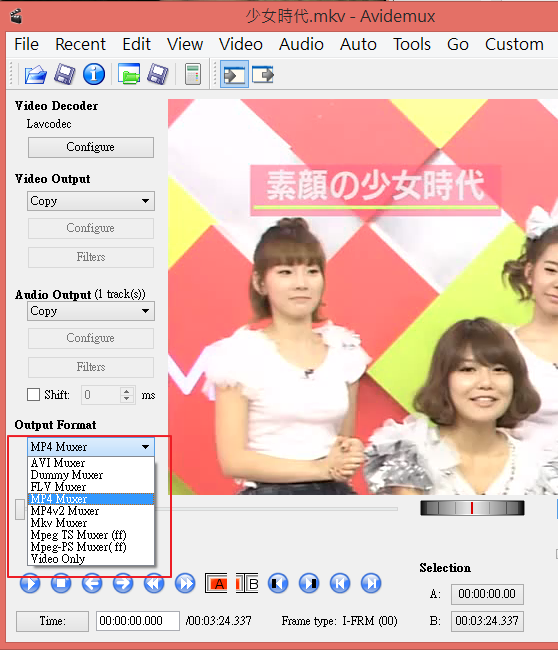The width and height of the screenshot is (558, 650).
Task: Click the Play button
Action: pyautogui.click(x=30, y=584)
